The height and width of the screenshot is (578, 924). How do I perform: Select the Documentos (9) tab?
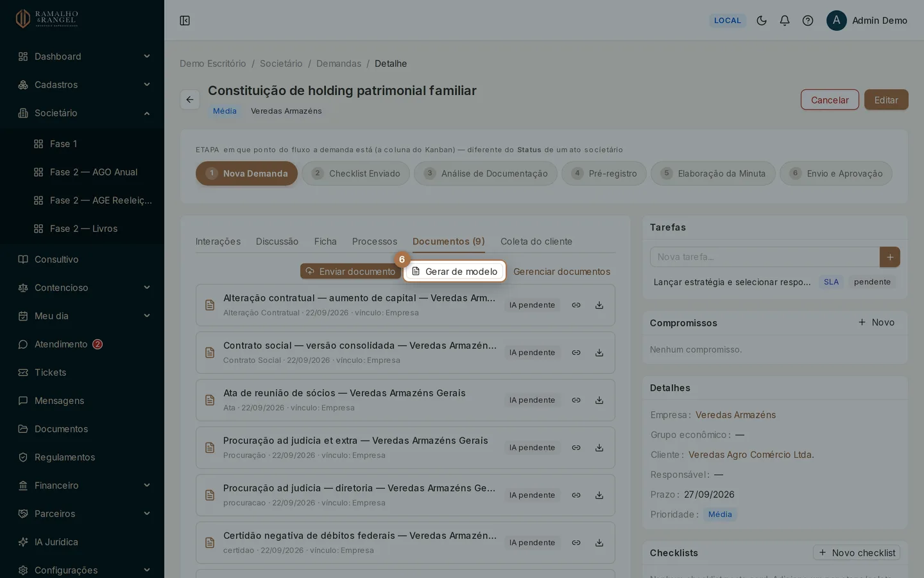tap(449, 241)
